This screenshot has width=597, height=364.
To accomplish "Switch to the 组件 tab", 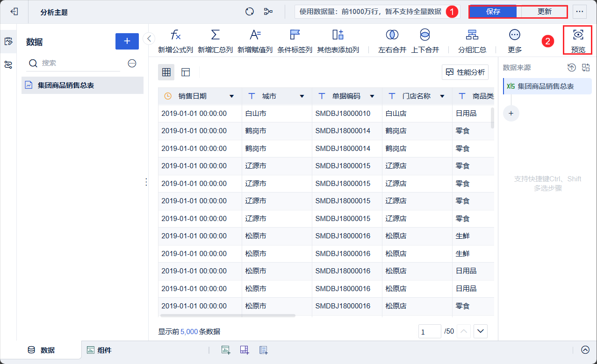I will 99,350.
